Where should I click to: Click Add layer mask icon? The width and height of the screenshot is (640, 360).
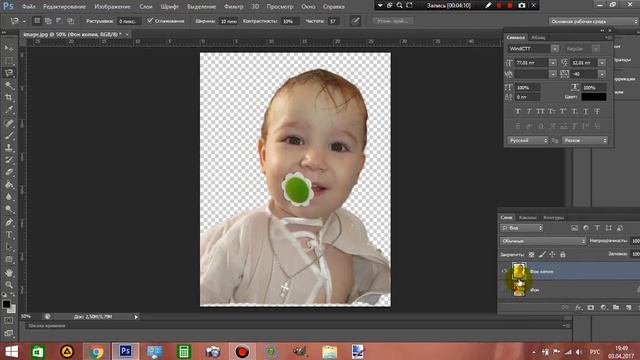coord(591,307)
